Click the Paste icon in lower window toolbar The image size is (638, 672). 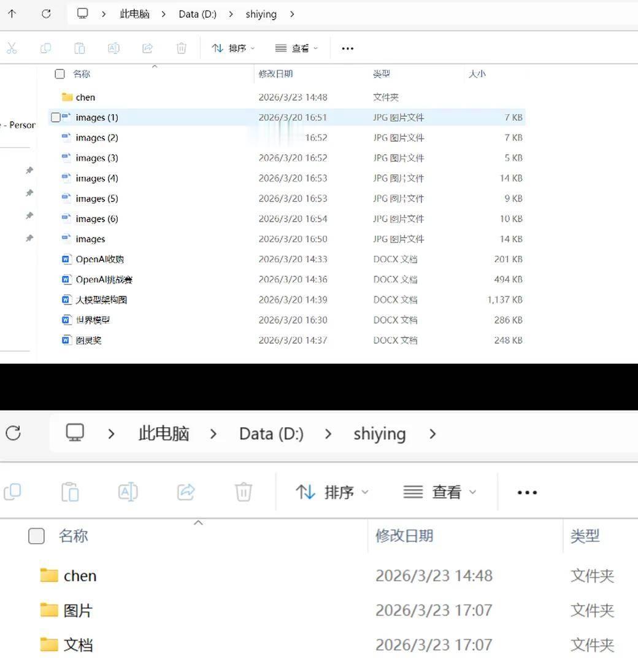coord(71,492)
